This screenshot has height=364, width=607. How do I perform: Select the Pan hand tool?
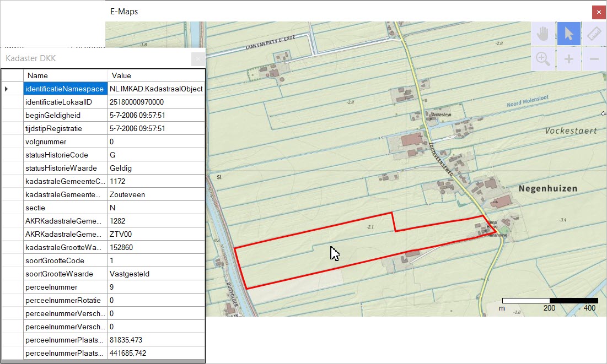pos(542,34)
